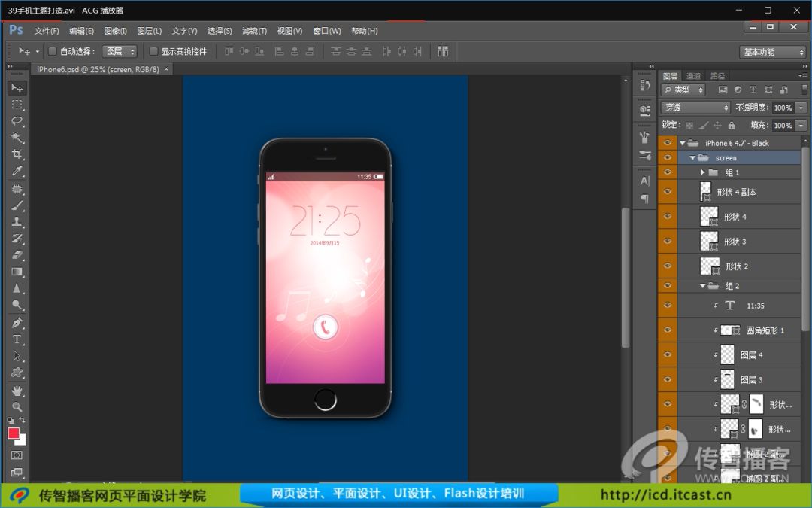Close the iPhone6.psd document tab
The image size is (812, 508).
coord(166,69)
